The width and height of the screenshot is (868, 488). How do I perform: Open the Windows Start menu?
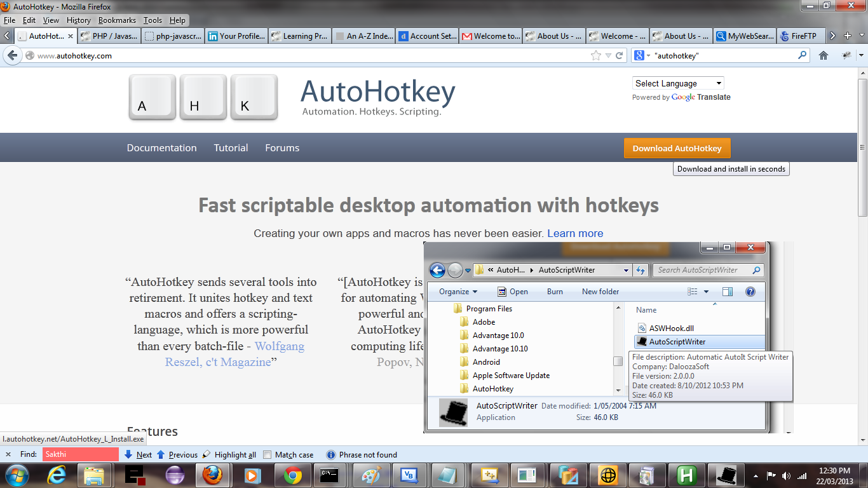[x=17, y=475]
